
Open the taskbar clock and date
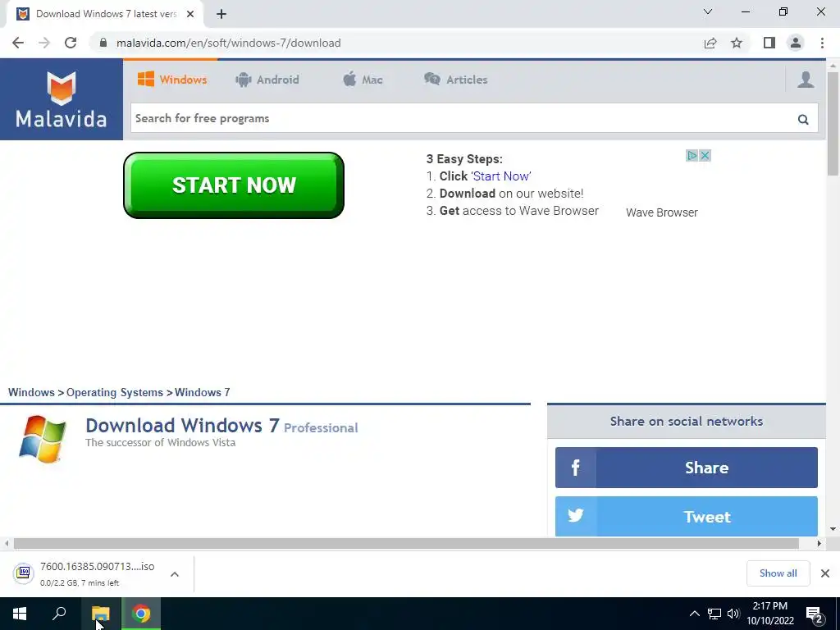770,614
